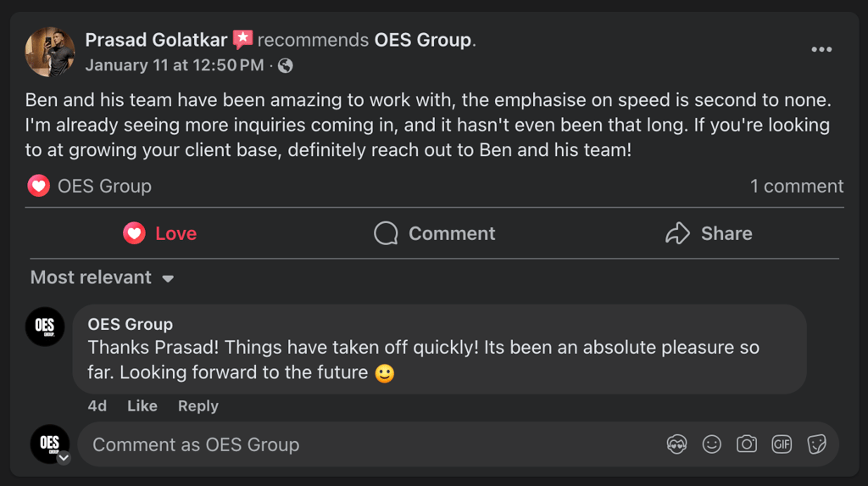
Task: Open the three-dot post options menu
Action: point(821,50)
